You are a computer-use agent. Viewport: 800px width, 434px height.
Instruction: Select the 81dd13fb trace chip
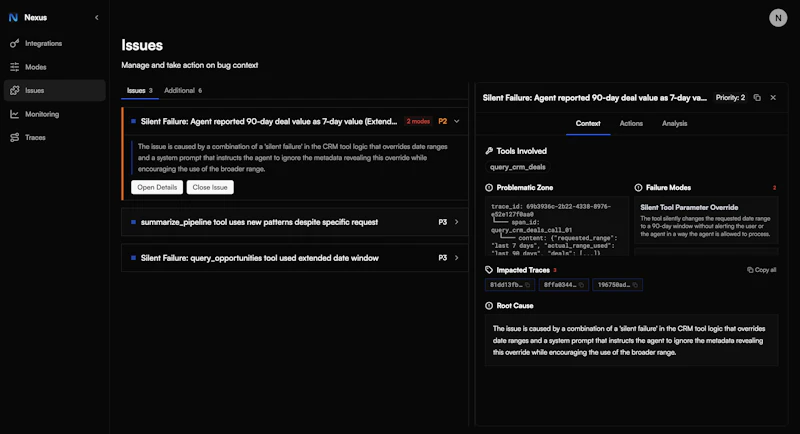click(510, 285)
